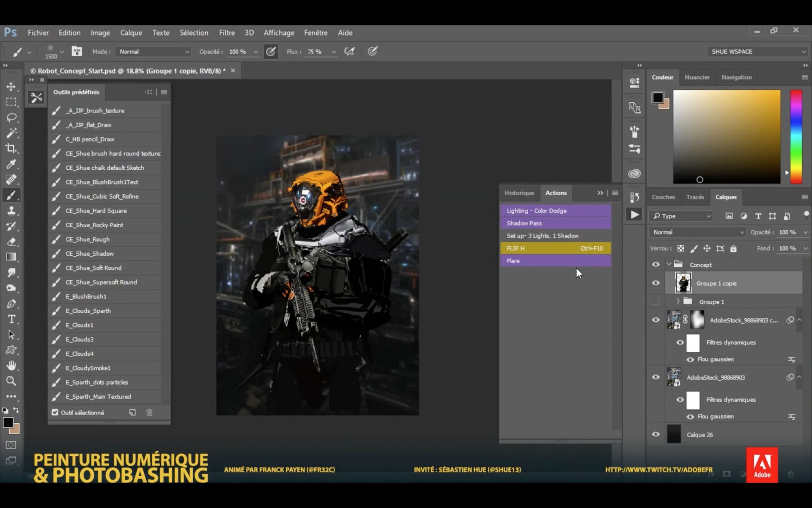
Task: Show the Groupe 1 layer
Action: point(656,301)
